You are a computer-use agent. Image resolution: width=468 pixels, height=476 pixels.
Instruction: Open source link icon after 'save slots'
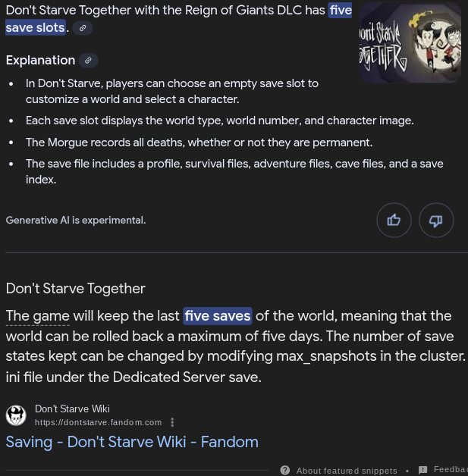[x=83, y=28]
